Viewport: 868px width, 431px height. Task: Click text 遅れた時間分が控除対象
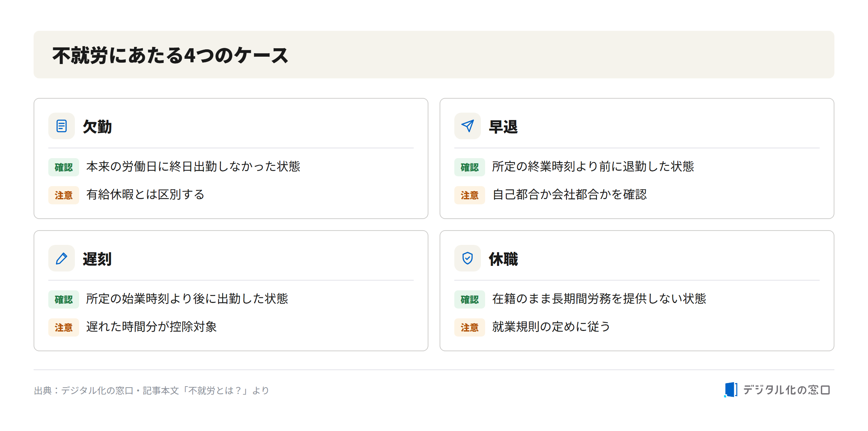(151, 327)
